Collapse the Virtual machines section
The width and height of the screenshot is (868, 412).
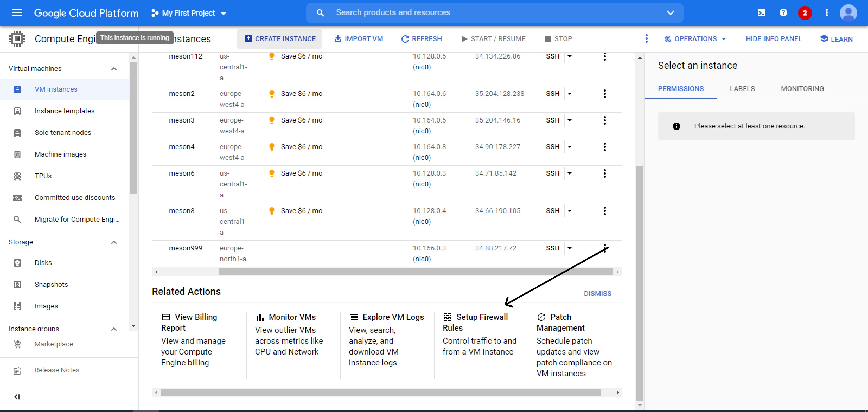click(x=114, y=69)
